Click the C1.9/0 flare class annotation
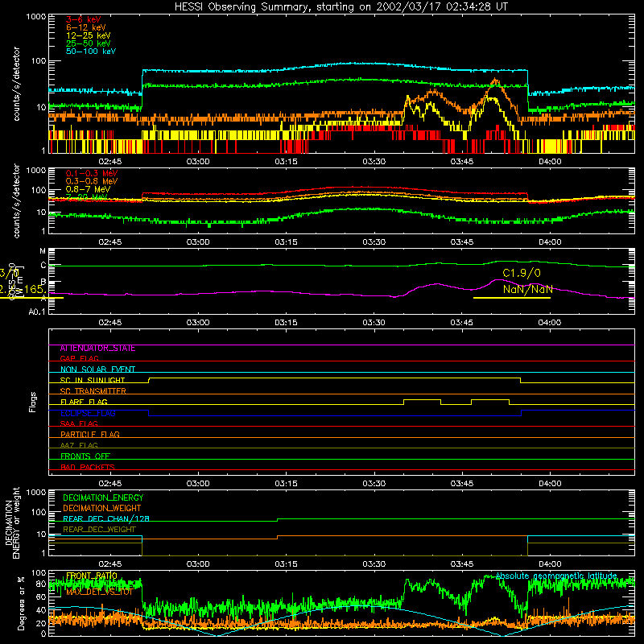Image resolution: width=644 pixels, height=644 pixels. 522,273
